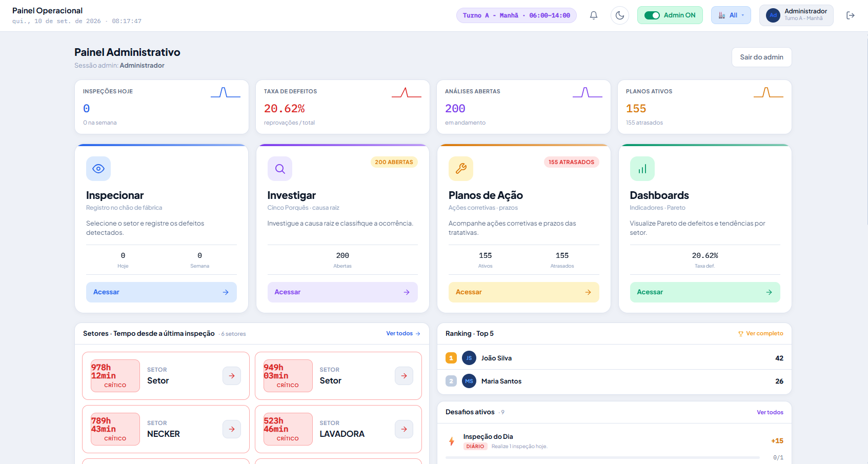Click the eye icon on the Inspecionar card
This screenshot has height=464, width=868.
98,169
